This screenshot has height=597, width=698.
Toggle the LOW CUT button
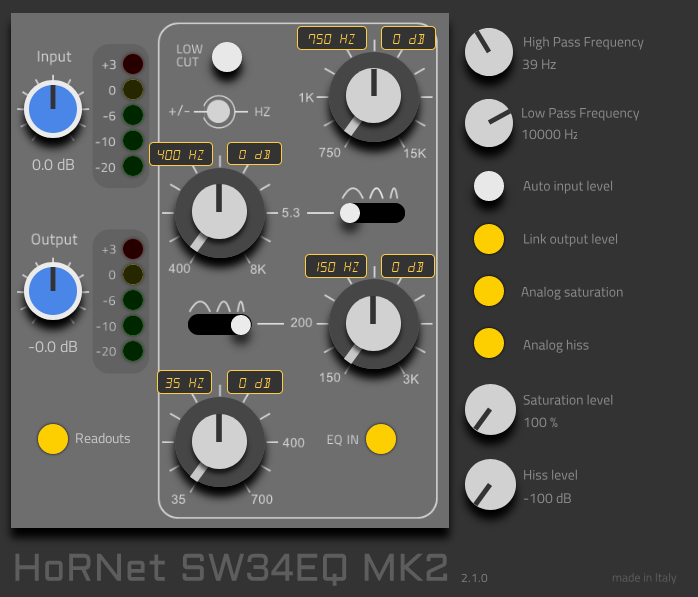227,57
